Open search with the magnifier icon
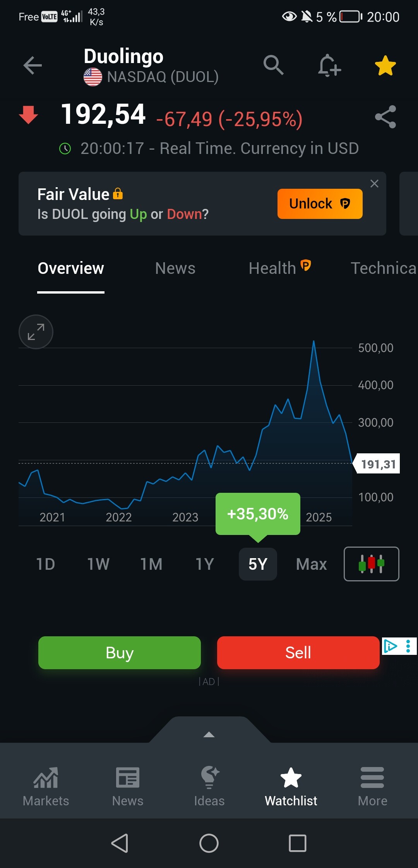418x868 pixels. [x=273, y=65]
